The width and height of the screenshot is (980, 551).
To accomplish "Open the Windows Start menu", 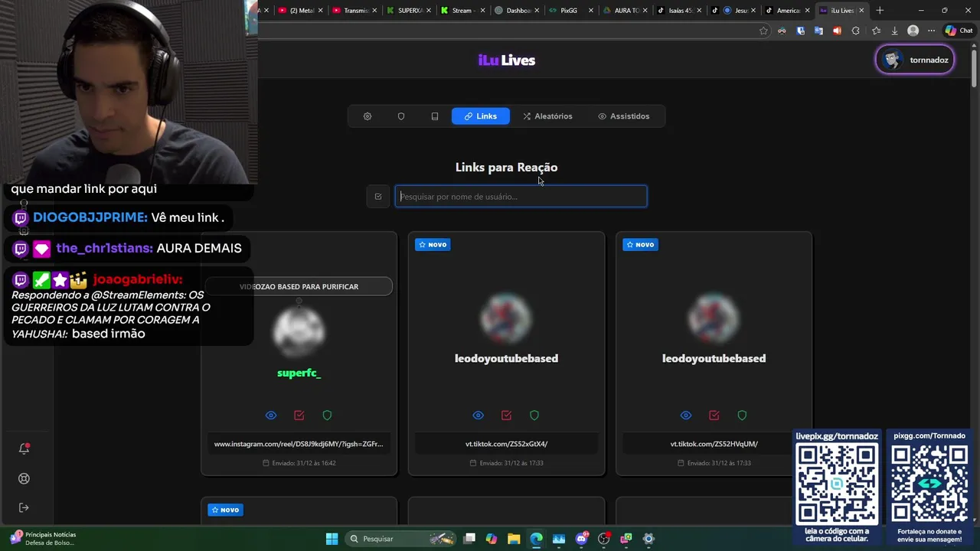I will (332, 539).
